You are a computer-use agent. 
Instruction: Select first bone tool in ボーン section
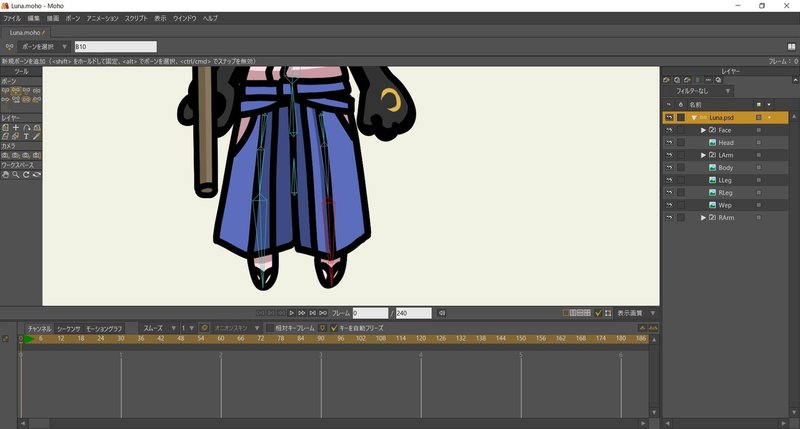click(x=5, y=90)
